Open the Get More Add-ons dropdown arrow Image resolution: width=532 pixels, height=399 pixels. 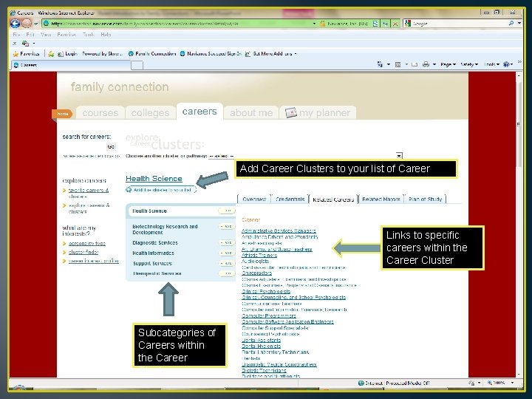pyautogui.click(x=296, y=54)
